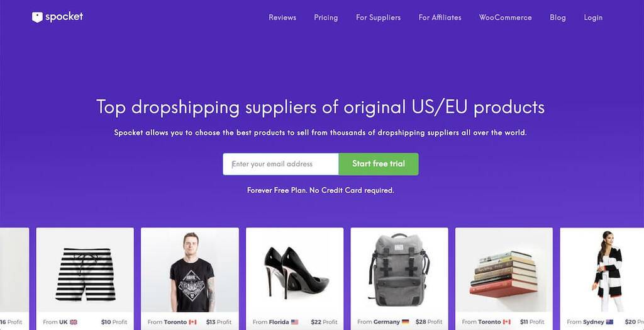Open the For Suppliers link
This screenshot has width=644, height=330.
(378, 18)
